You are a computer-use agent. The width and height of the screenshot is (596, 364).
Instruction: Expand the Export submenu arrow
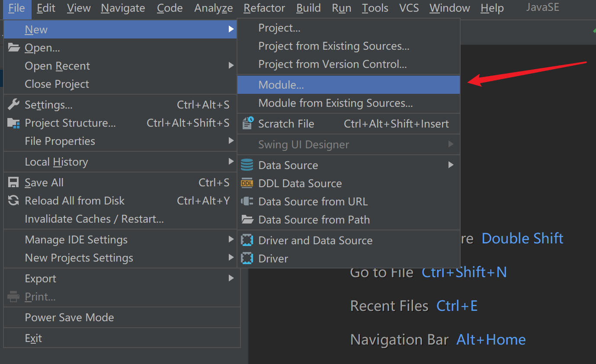point(231,278)
